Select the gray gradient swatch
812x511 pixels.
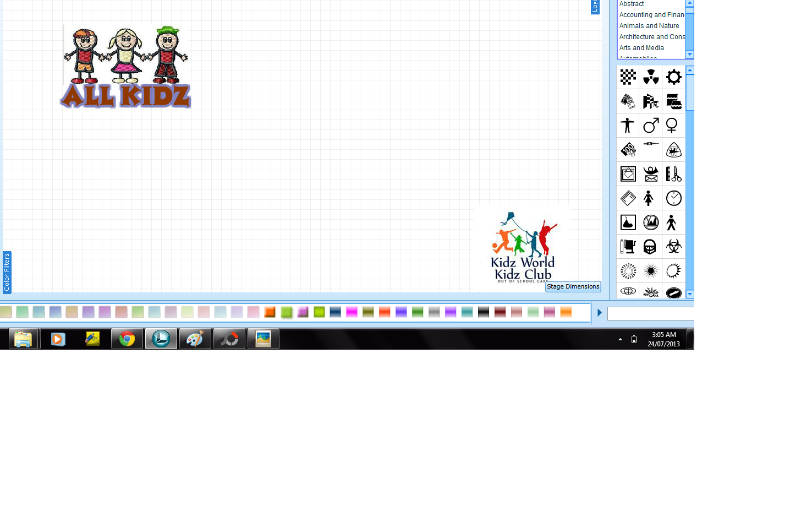tap(434, 312)
